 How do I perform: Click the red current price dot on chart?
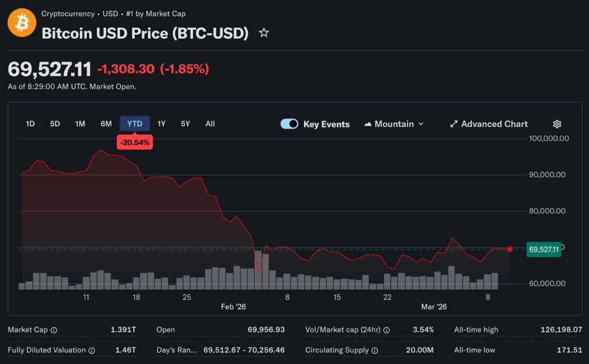coord(510,249)
